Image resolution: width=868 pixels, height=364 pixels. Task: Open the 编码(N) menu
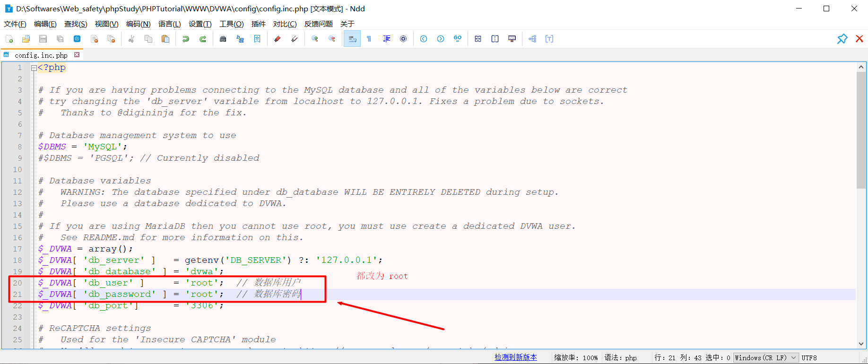click(139, 24)
